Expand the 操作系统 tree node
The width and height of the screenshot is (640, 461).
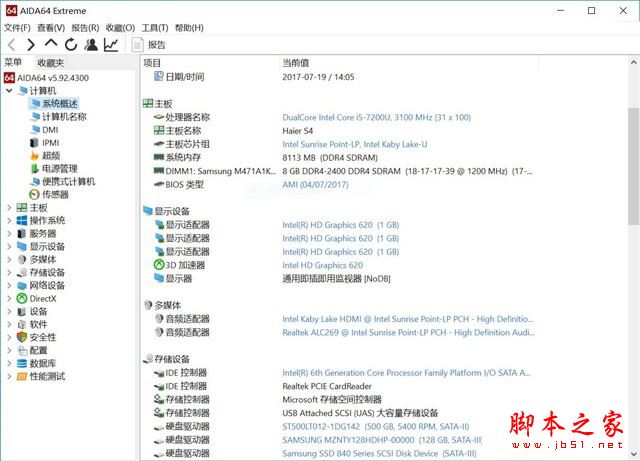pyautogui.click(x=9, y=220)
